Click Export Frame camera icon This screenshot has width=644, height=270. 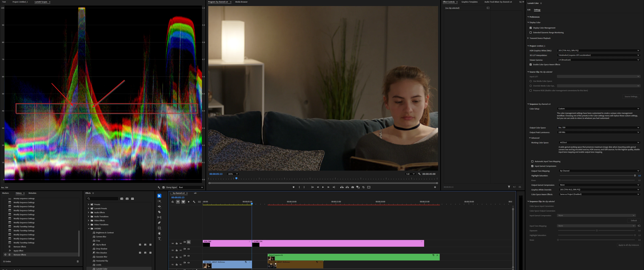pos(353,187)
